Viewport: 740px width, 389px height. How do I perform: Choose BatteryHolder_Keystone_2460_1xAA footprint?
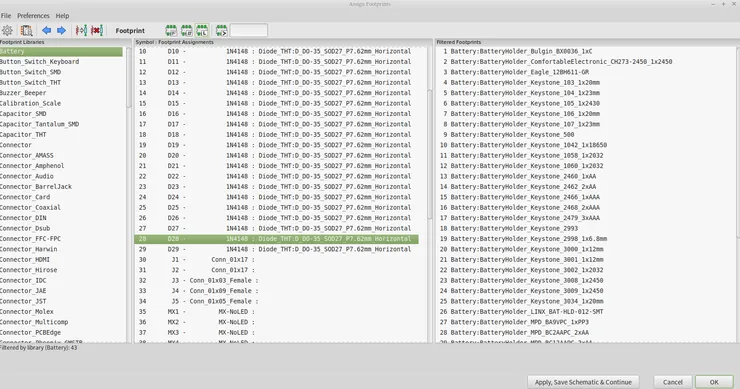point(585,176)
